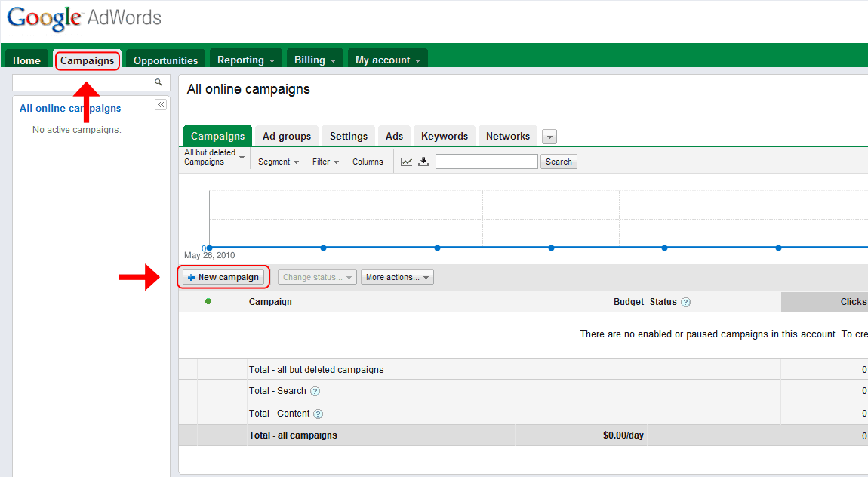Click the download report icon

(x=423, y=162)
